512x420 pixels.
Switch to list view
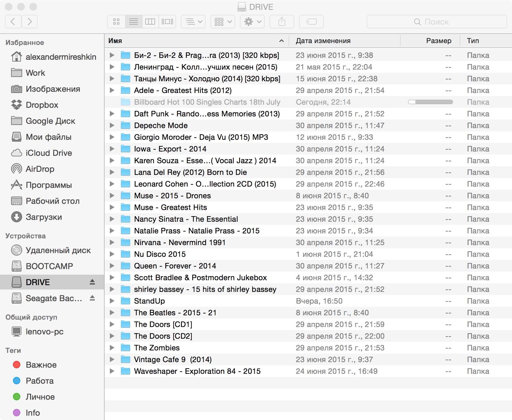coord(134,22)
